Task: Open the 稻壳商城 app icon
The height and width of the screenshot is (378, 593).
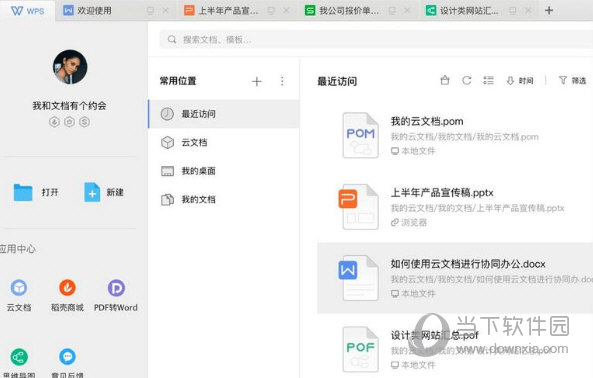Action: pos(67,296)
